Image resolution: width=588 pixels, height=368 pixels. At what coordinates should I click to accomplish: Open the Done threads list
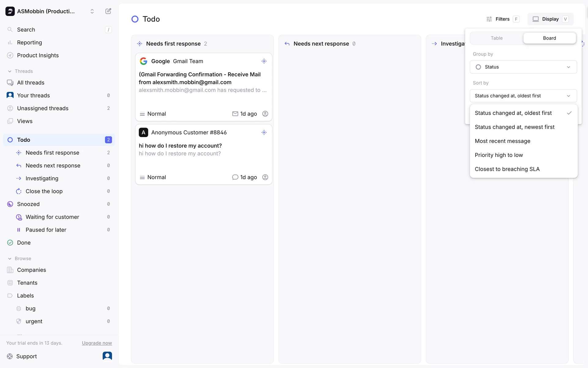24,243
